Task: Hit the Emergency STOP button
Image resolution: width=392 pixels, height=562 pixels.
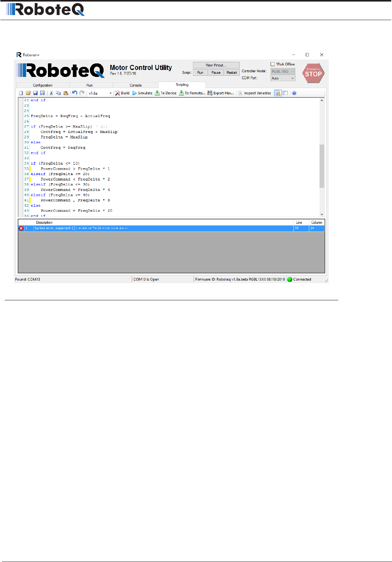Action: (313, 73)
